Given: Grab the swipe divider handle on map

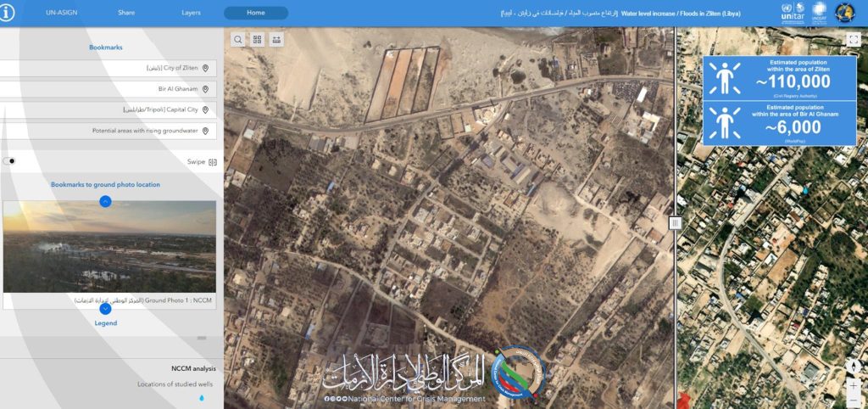Looking at the screenshot, I should (x=675, y=223).
